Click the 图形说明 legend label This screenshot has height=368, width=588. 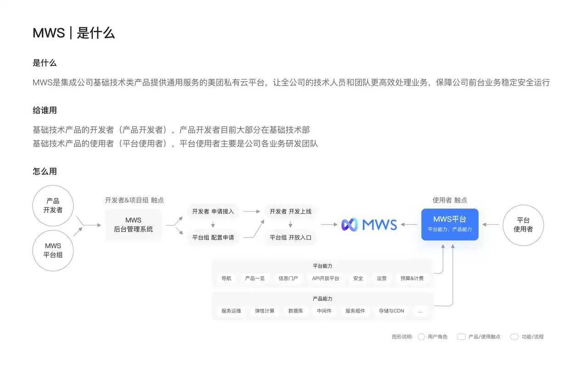coord(402,337)
